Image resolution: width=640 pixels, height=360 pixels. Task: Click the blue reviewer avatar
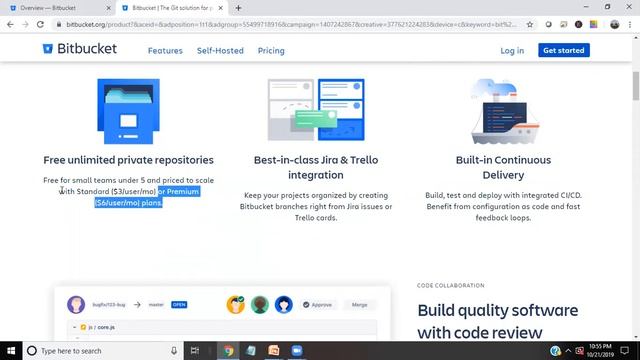pyautogui.click(x=284, y=305)
